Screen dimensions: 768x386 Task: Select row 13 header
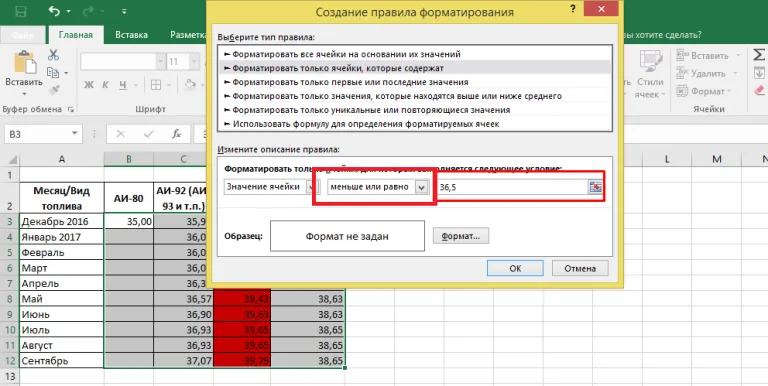click(10, 377)
